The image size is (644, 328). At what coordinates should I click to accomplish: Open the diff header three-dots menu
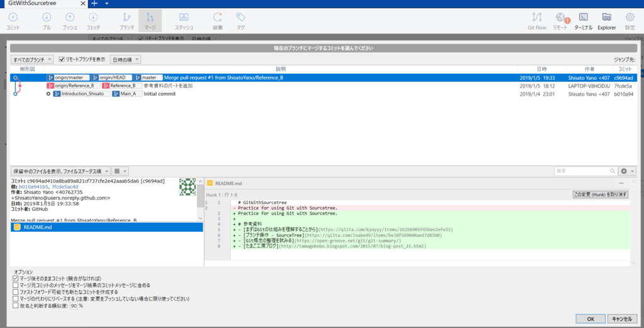point(621,183)
